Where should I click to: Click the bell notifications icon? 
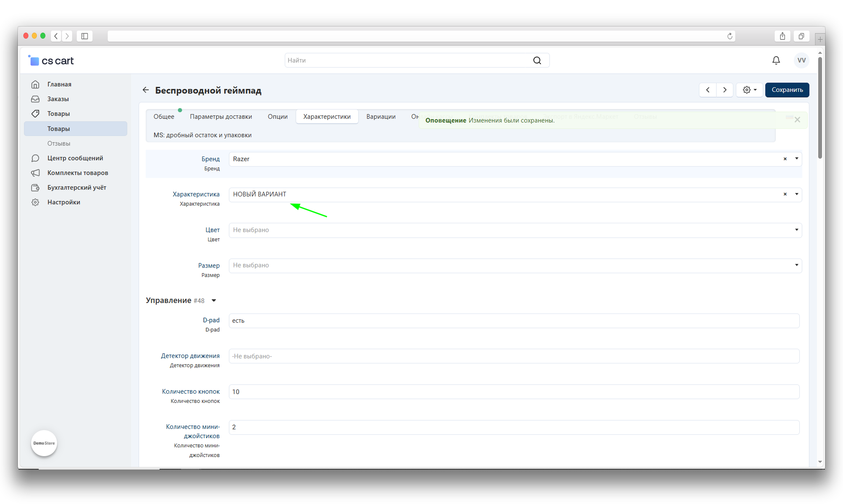point(776,60)
